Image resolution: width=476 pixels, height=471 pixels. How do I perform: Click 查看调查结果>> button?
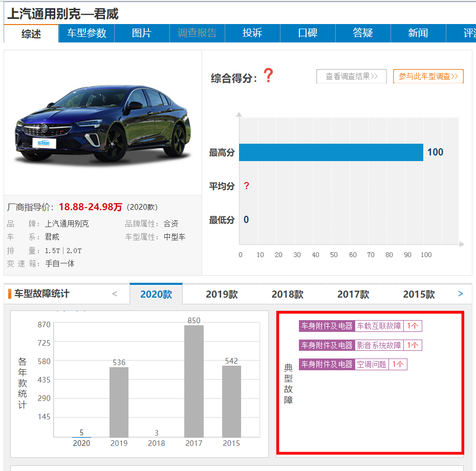(352, 76)
